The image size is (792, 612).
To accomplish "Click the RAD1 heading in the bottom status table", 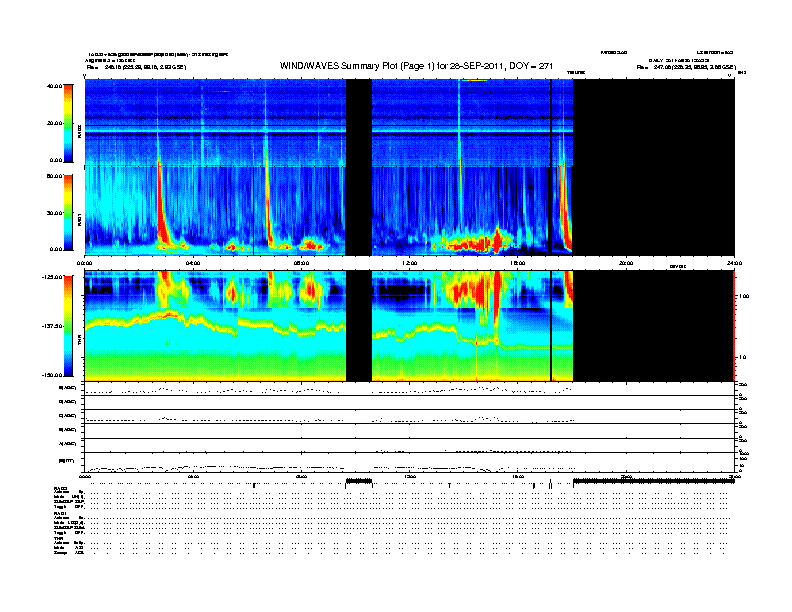I will pyautogui.click(x=61, y=513).
